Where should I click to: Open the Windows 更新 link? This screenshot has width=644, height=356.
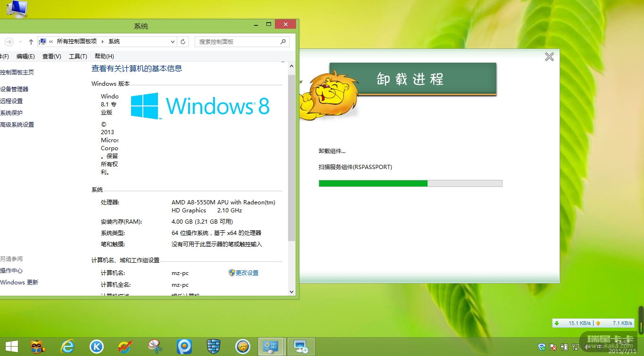point(19,283)
